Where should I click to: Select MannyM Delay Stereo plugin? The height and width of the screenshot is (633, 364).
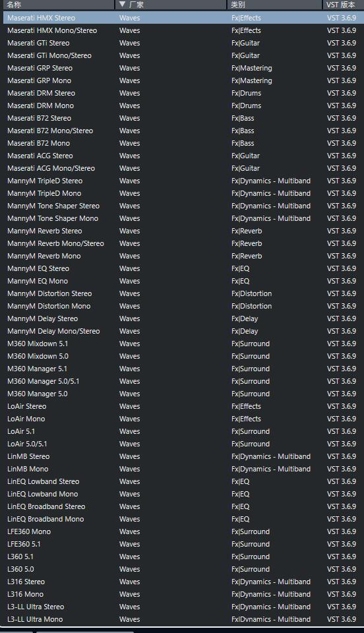click(x=183, y=318)
